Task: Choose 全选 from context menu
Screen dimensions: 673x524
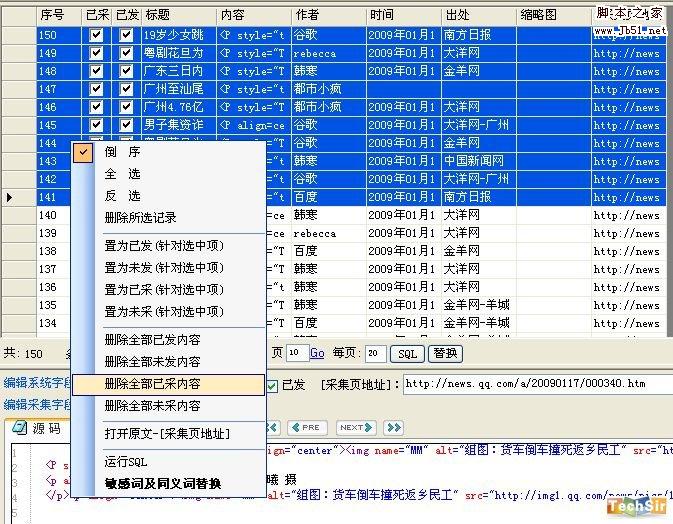Action: click(168, 174)
